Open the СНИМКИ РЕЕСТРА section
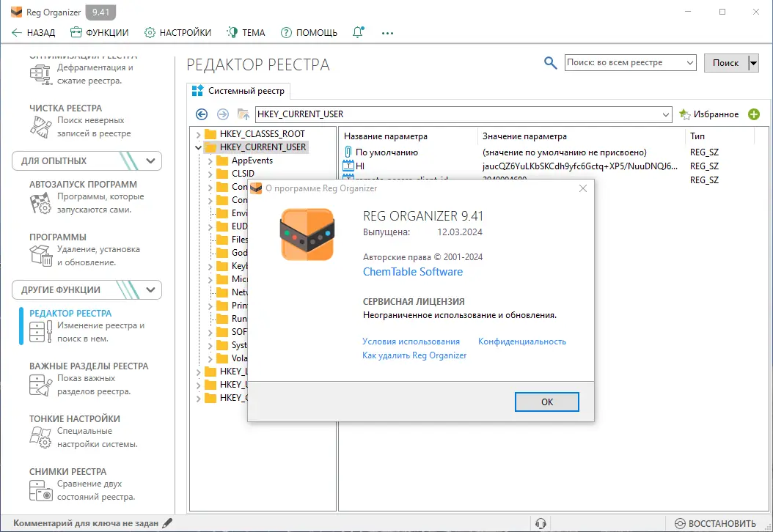Image resolution: width=773 pixels, height=532 pixels. coord(84,484)
